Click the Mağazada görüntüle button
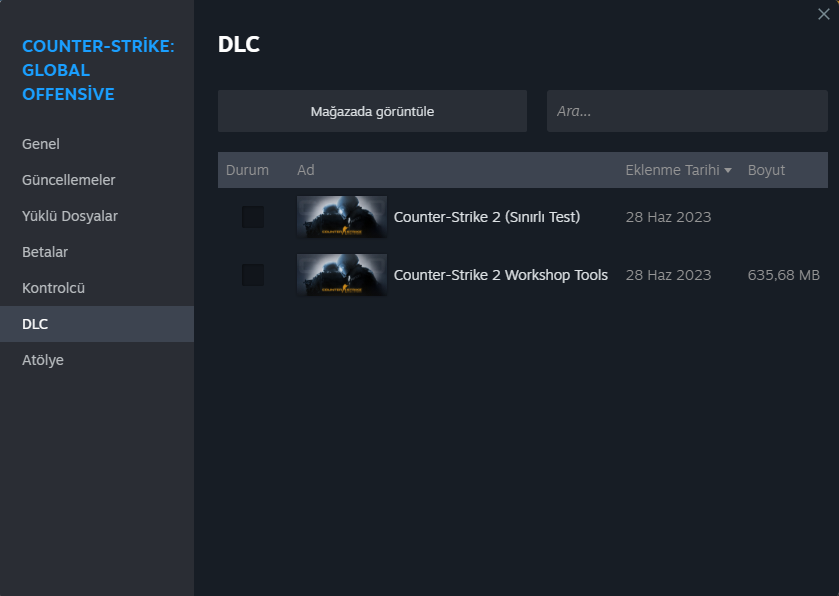Viewport: 839px width, 596px height. 372,111
